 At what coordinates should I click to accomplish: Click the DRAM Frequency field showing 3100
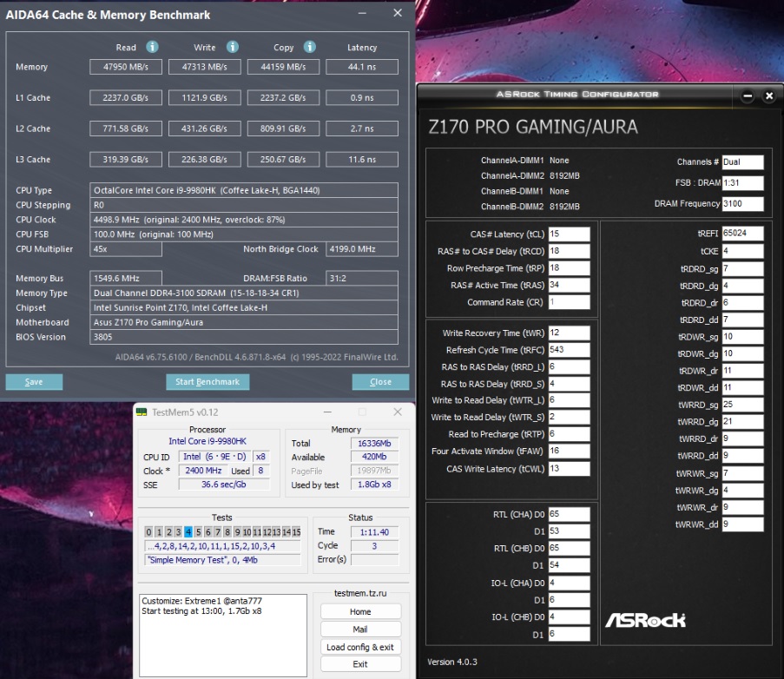click(x=742, y=203)
